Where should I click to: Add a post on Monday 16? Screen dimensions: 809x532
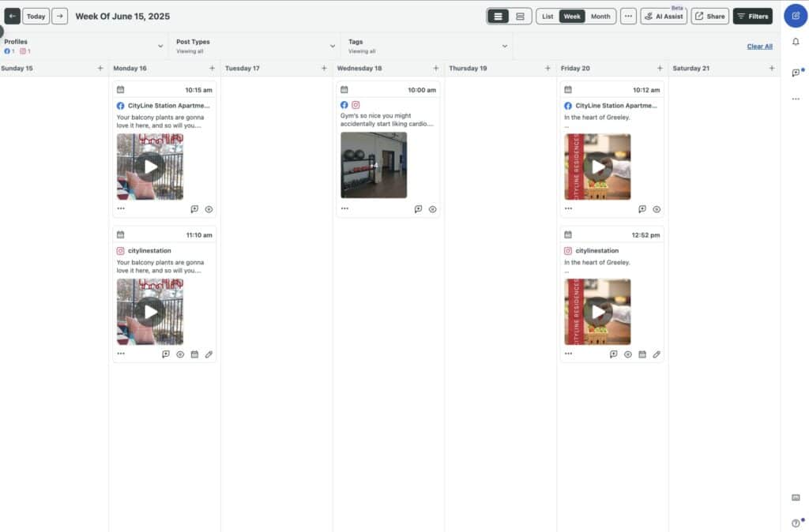[x=212, y=68]
